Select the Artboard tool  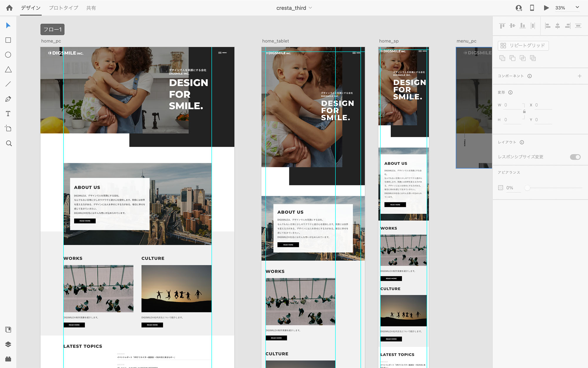tap(8, 128)
